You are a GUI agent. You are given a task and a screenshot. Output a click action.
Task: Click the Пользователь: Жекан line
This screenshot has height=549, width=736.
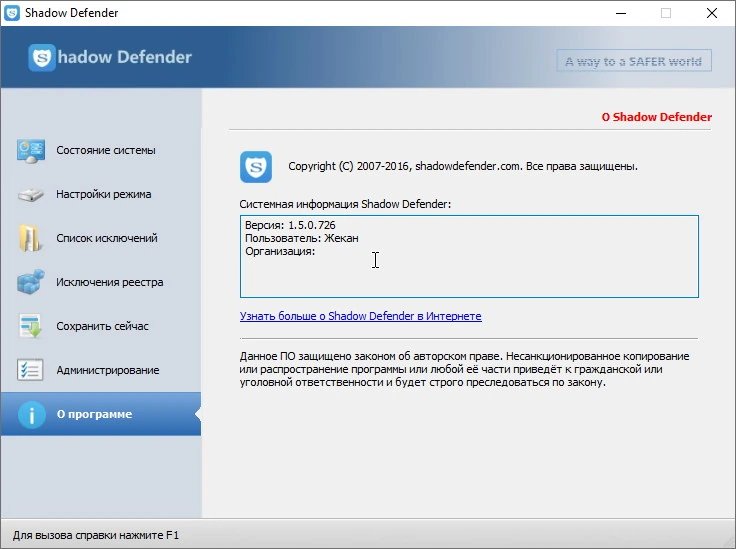click(x=302, y=238)
